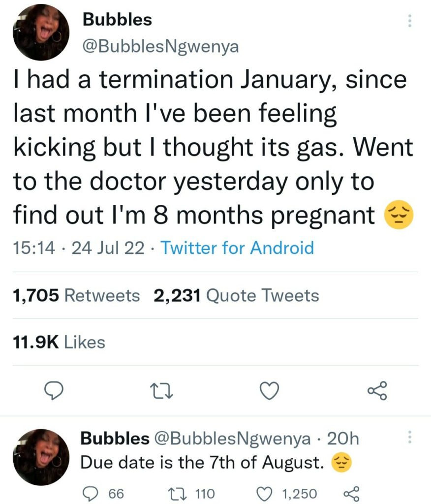Click the Twitter for Android link
This screenshot has width=431, height=504.
pos(237,248)
